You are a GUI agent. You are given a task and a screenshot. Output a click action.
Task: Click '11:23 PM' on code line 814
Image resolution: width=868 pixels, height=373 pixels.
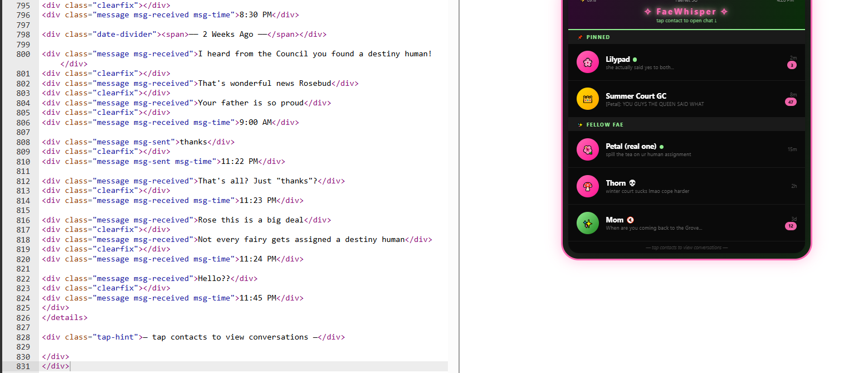click(x=257, y=201)
